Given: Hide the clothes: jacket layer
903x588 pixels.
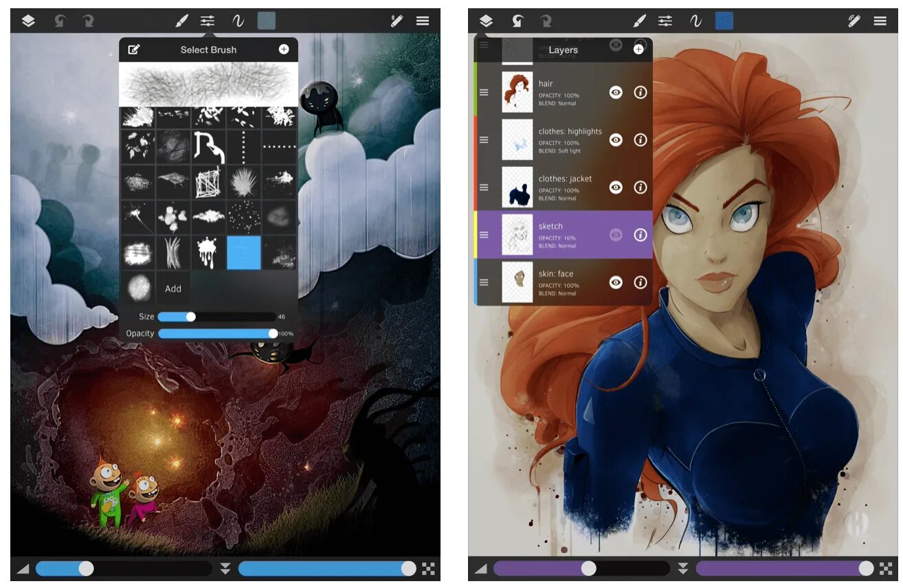Looking at the screenshot, I should 616,187.
